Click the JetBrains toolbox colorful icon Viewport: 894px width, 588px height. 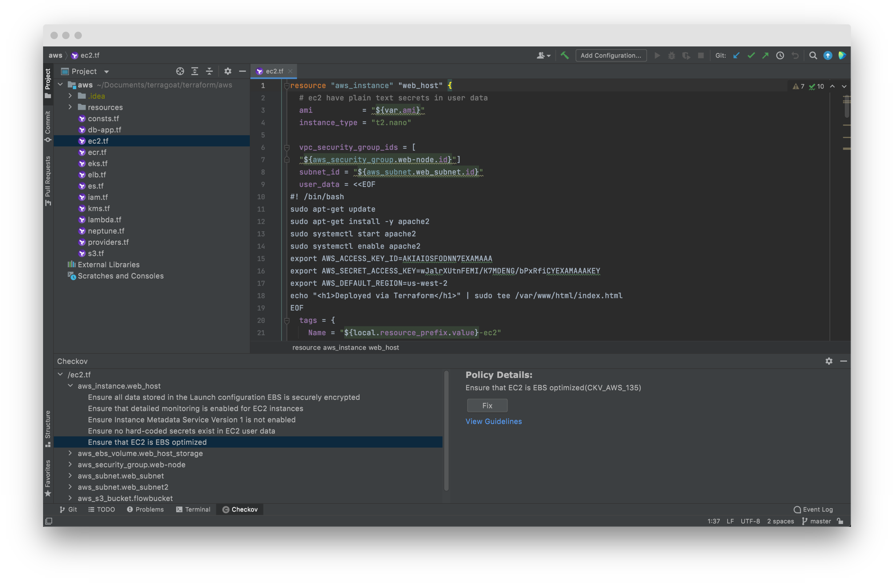pos(842,56)
